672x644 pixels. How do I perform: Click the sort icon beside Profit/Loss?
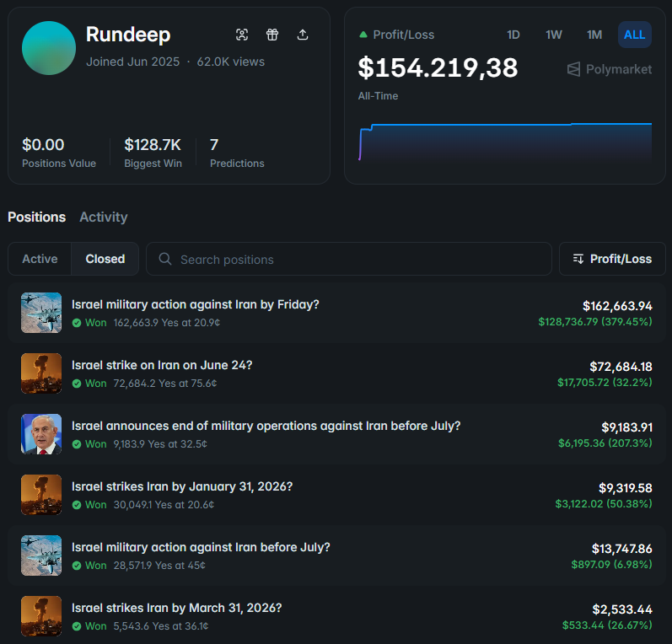point(578,259)
